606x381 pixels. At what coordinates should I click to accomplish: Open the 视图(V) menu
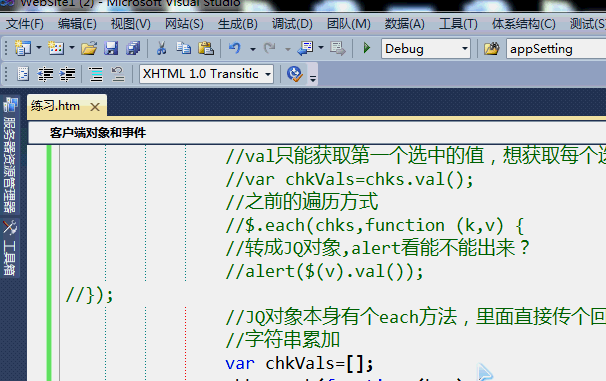pos(130,24)
